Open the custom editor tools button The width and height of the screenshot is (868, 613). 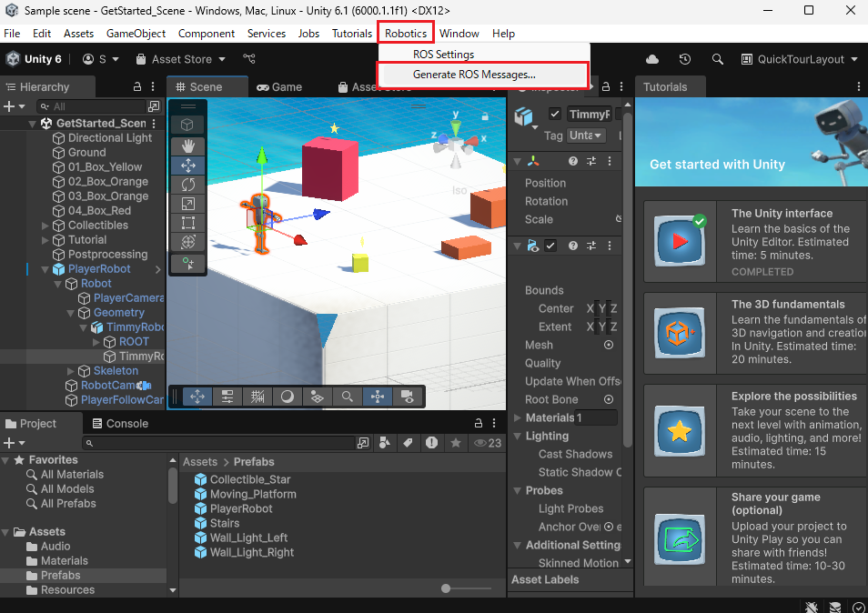187,264
